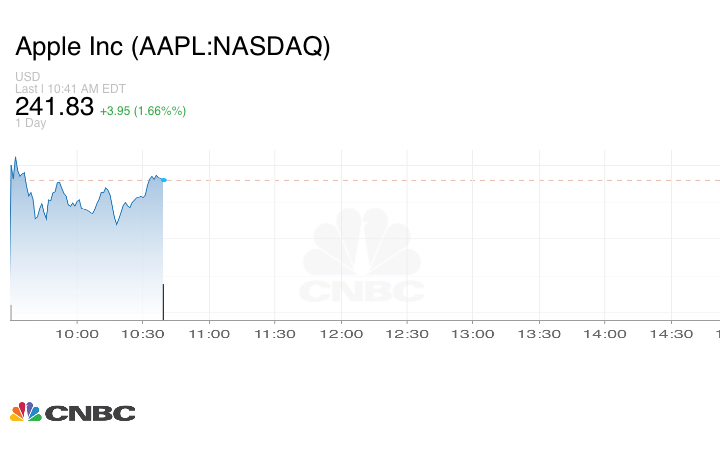Click the 10:30 time axis label
This screenshot has width=720, height=450.
click(x=142, y=334)
